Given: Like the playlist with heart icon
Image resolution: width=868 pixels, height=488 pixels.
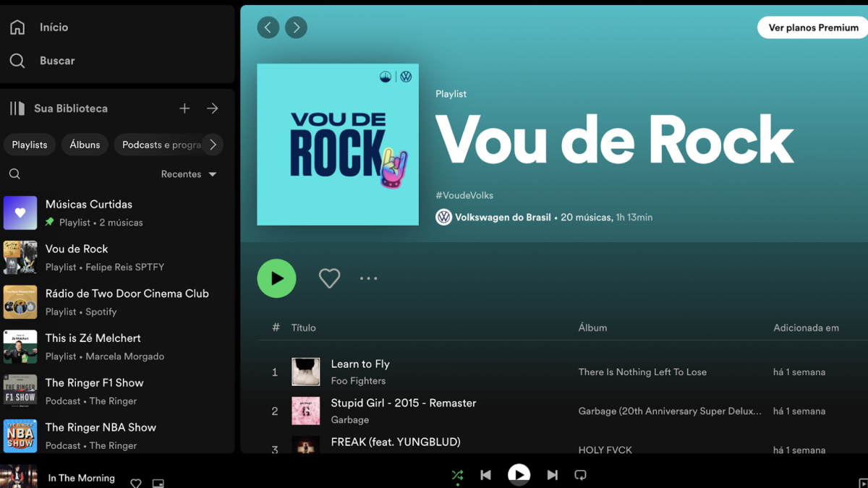Looking at the screenshot, I should pos(329,278).
